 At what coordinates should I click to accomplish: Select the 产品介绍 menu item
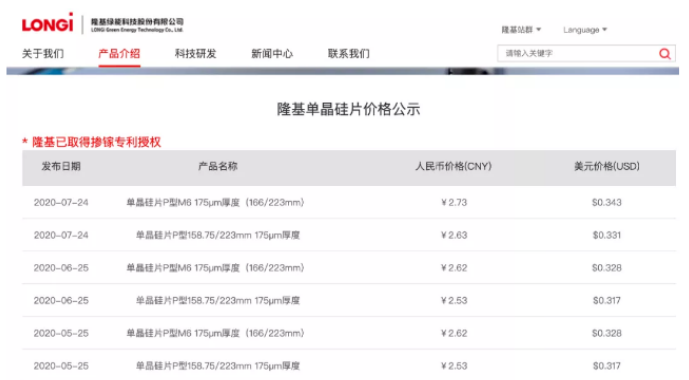(x=119, y=54)
